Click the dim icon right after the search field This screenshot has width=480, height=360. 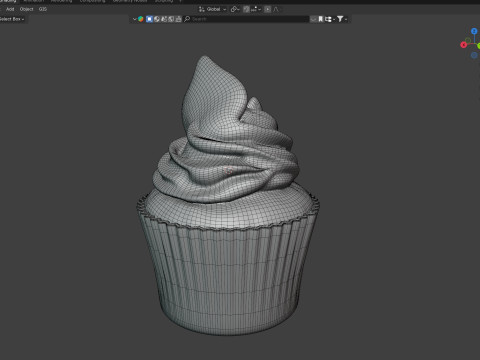[313, 19]
